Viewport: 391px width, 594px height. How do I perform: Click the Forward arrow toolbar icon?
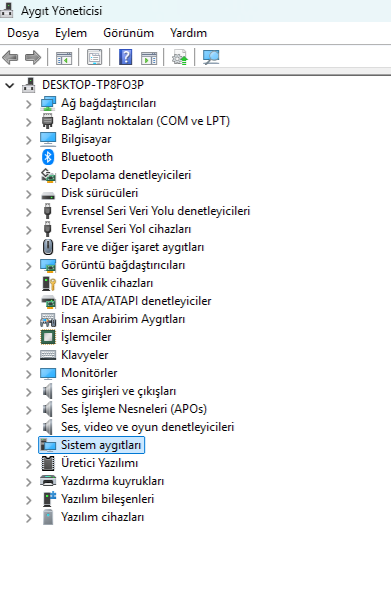[x=33, y=58]
